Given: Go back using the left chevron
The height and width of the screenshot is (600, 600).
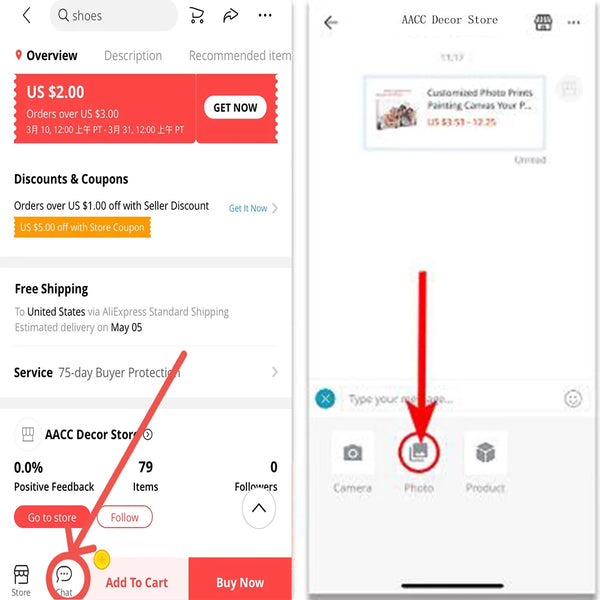Looking at the screenshot, I should point(26,16).
